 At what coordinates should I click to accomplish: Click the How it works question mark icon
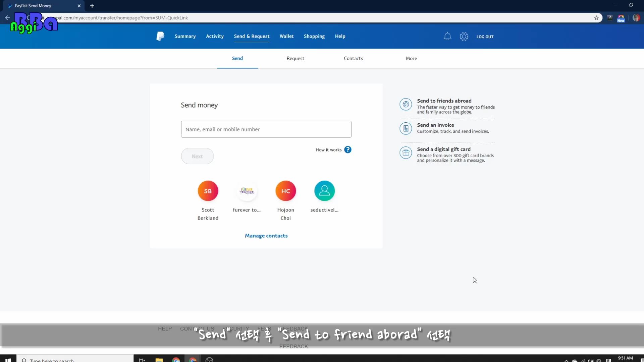click(x=348, y=149)
